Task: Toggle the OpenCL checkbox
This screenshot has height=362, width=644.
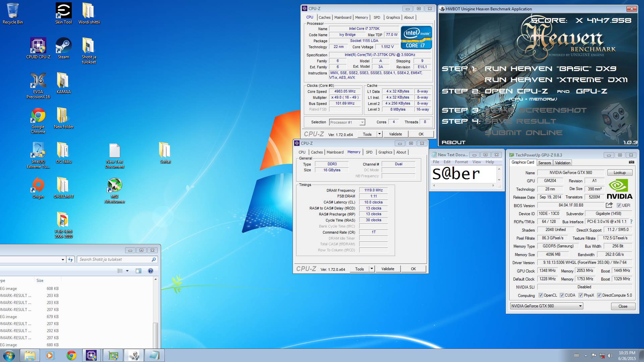Action: click(x=541, y=295)
